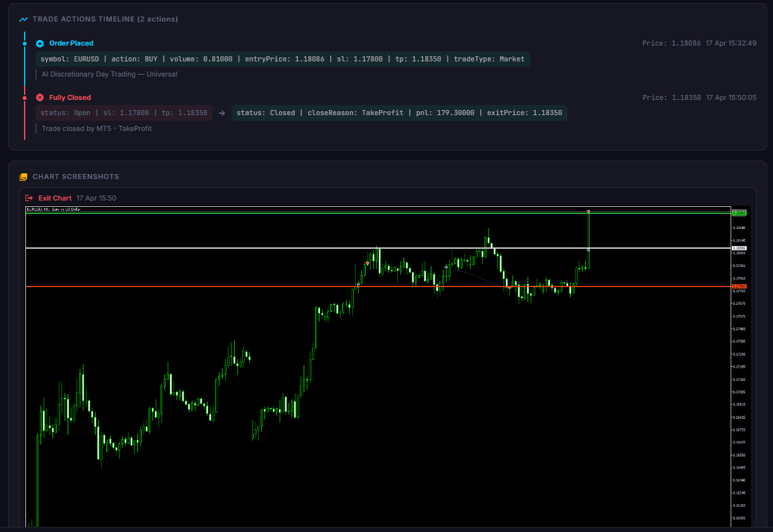Click the CHART SCREENSHOTS section title
Image resolution: width=773 pixels, height=532 pixels.
76,176
